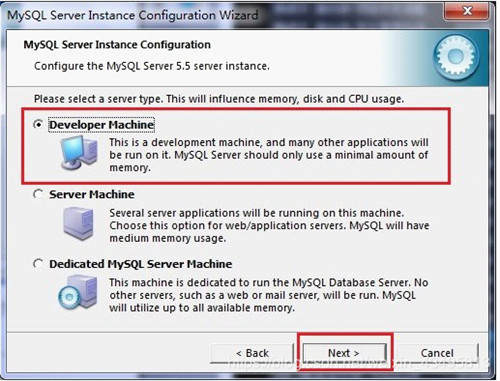Viewport: 500px width, 381px height.
Task: Click the Server Machine tower icon
Action: [78, 223]
